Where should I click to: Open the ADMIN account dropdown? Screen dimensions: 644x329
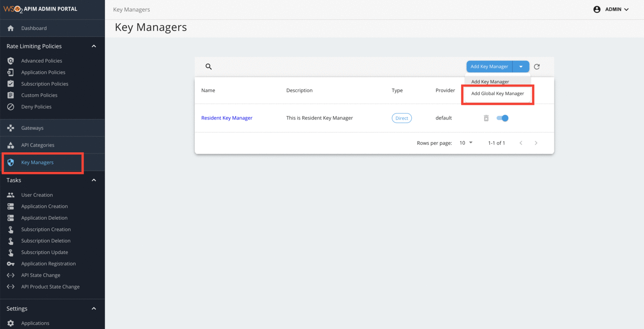pos(612,9)
